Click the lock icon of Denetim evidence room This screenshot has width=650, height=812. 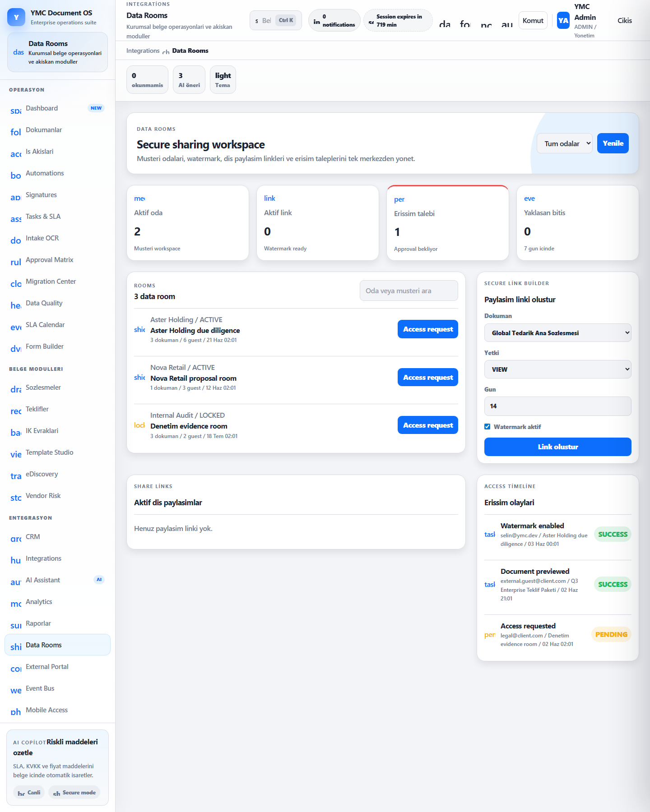(x=139, y=425)
